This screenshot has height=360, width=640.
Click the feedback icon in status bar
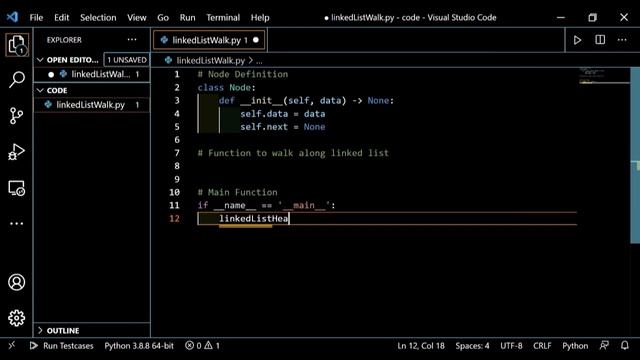[x=604, y=346]
